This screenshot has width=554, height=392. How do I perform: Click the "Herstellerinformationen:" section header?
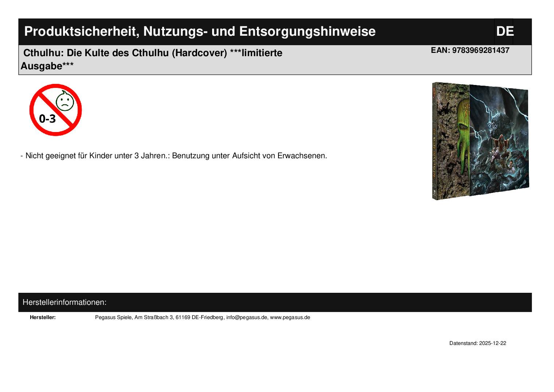tap(65, 302)
